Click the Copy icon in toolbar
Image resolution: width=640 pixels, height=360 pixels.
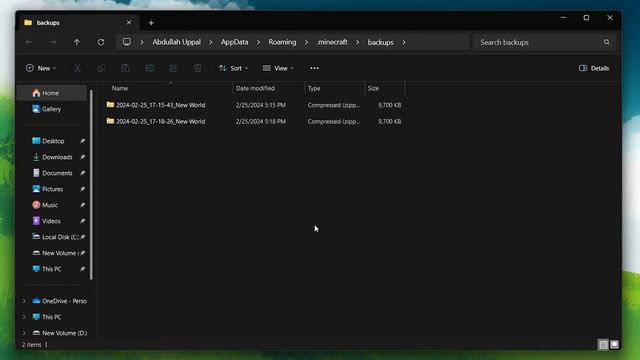click(101, 68)
